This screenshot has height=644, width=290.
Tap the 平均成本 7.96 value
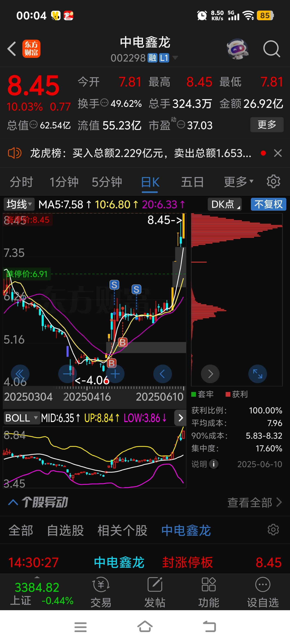[x=275, y=423]
